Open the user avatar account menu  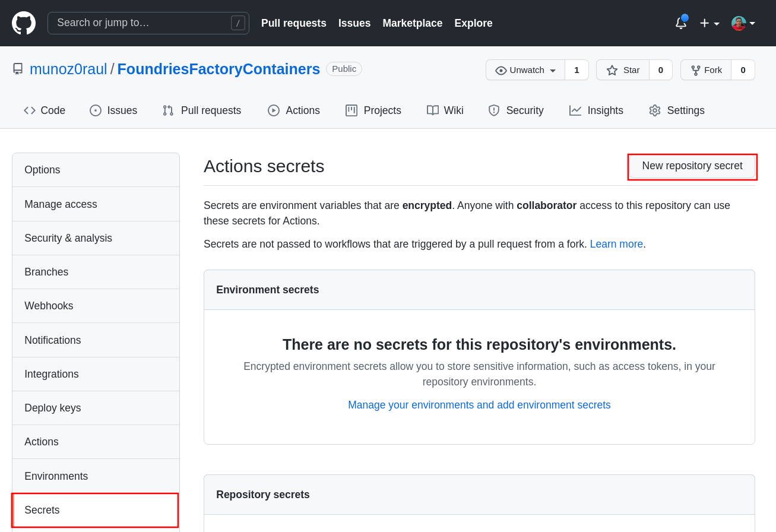coord(743,23)
